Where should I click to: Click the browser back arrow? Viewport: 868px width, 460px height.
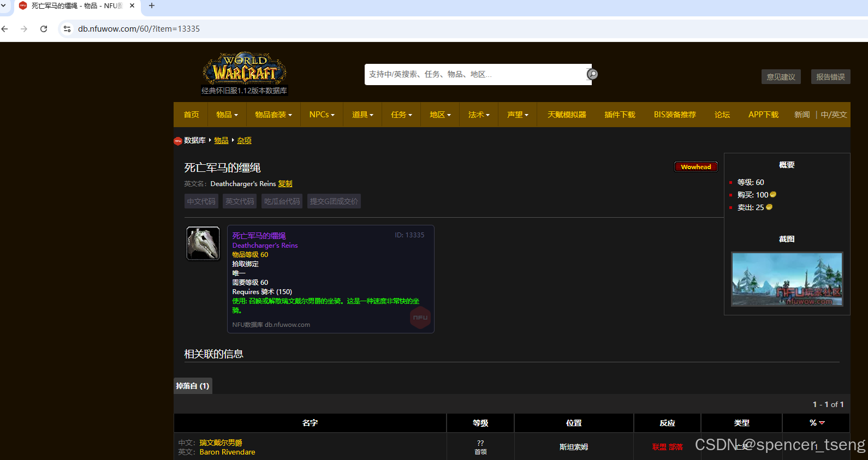tap(5, 29)
